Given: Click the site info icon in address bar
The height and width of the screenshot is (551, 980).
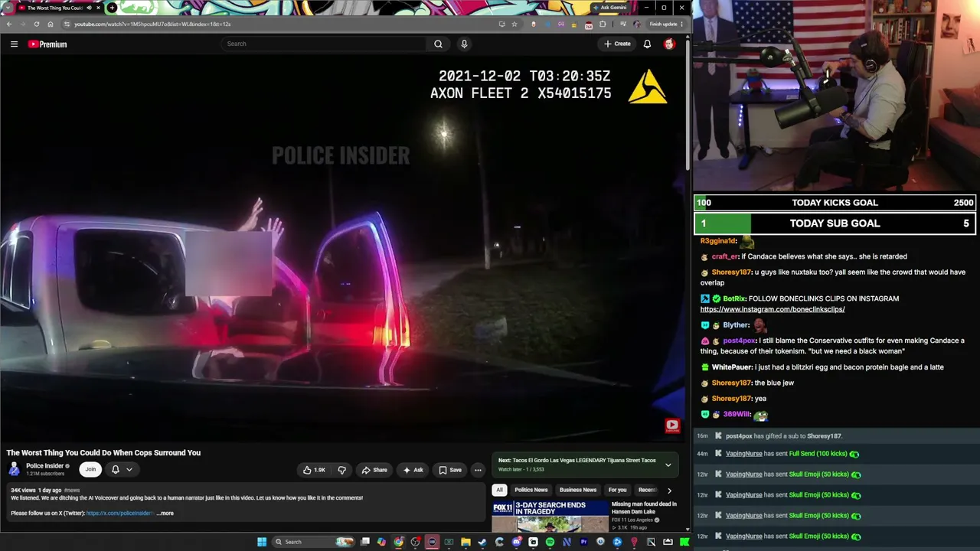Looking at the screenshot, I should [x=67, y=24].
